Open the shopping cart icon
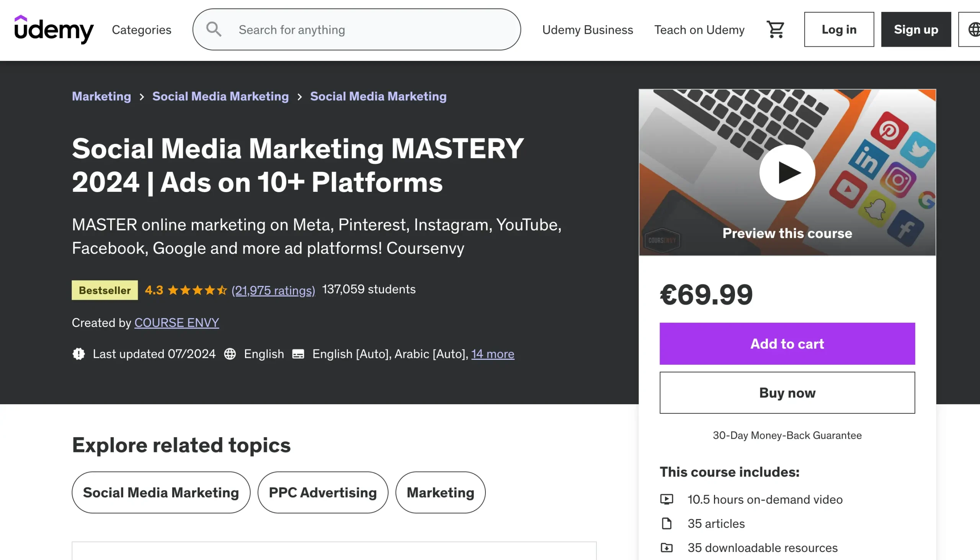The image size is (980, 560). [x=775, y=29]
